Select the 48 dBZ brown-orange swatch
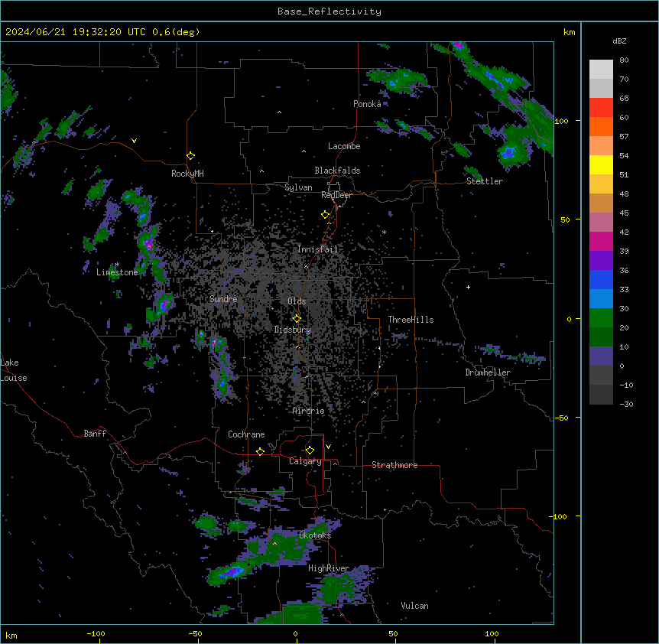 601,203
